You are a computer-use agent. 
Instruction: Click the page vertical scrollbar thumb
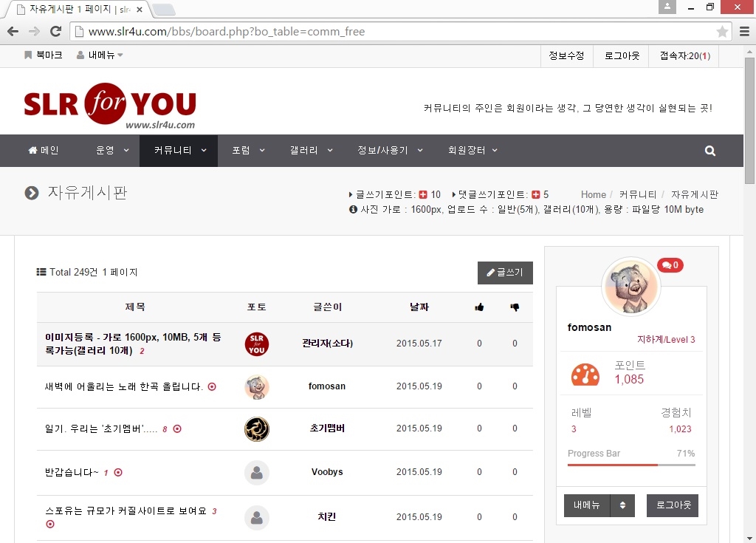[x=749, y=120]
